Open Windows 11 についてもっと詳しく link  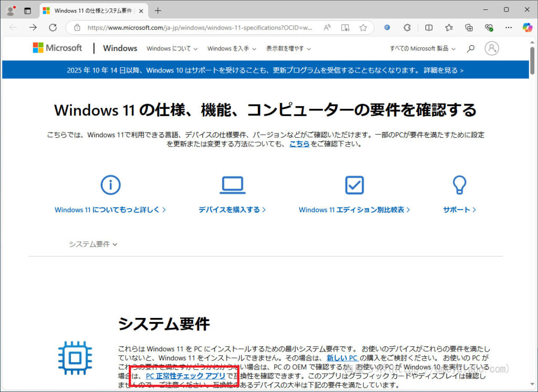(x=110, y=210)
